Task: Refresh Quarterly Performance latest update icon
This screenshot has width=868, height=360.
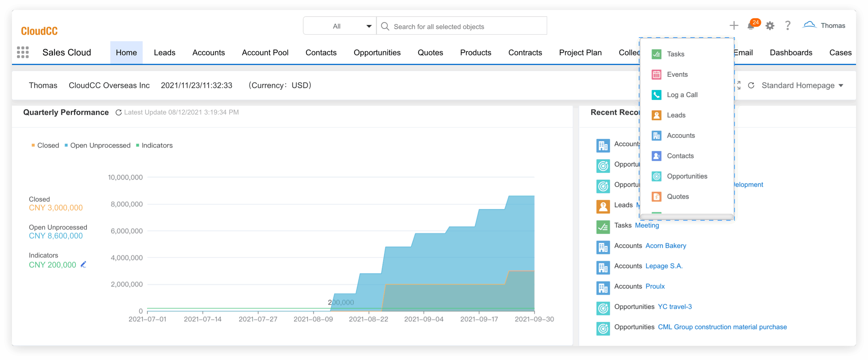Action: coord(119,112)
